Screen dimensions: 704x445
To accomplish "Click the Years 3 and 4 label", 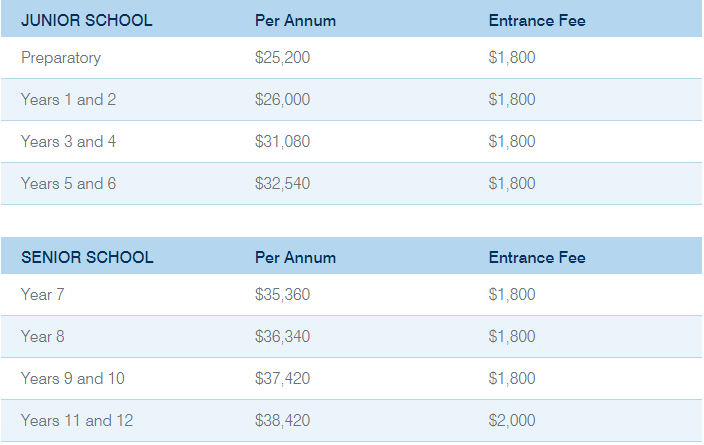I will tap(68, 142).
